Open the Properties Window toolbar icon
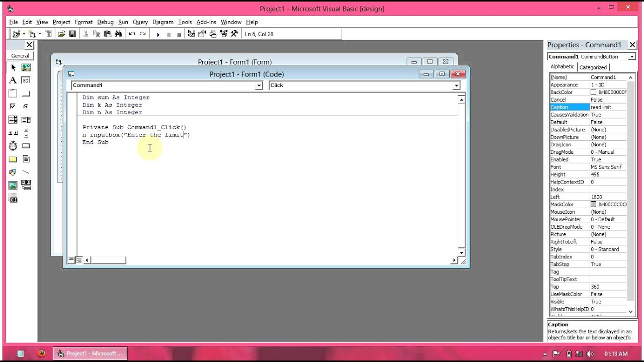Image resolution: width=644 pixels, height=362 pixels. click(x=202, y=34)
